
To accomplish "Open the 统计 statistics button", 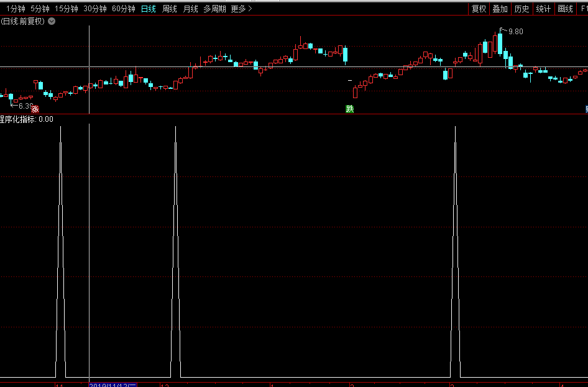I will 543,9.
